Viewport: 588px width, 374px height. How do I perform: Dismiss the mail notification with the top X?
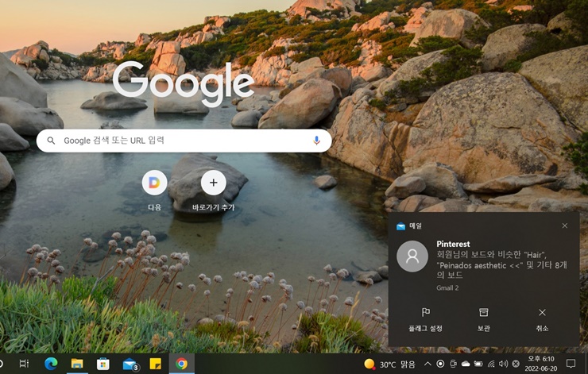(565, 226)
